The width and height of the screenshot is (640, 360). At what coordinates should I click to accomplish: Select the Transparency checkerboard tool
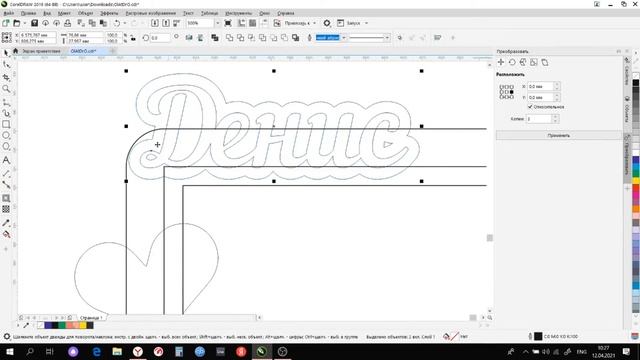tap(6, 209)
